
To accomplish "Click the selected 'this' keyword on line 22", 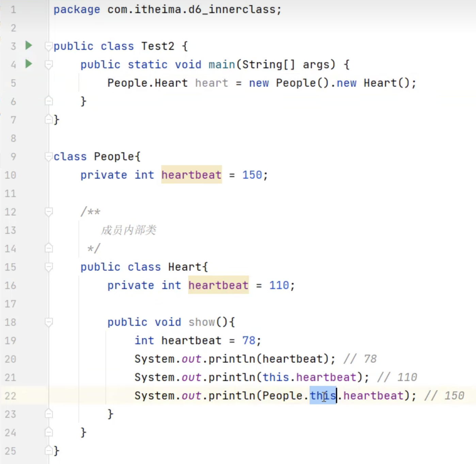I will tap(323, 396).
